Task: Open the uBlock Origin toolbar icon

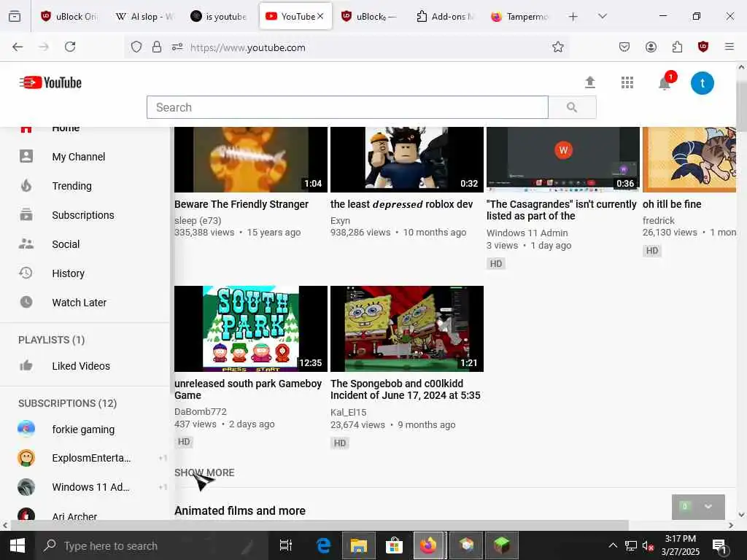Action: pyautogui.click(x=703, y=47)
